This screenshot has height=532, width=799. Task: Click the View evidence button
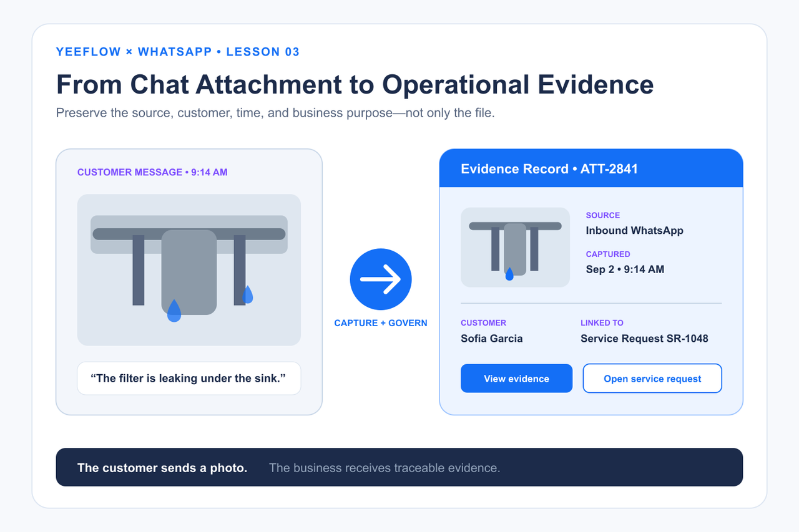(516, 379)
